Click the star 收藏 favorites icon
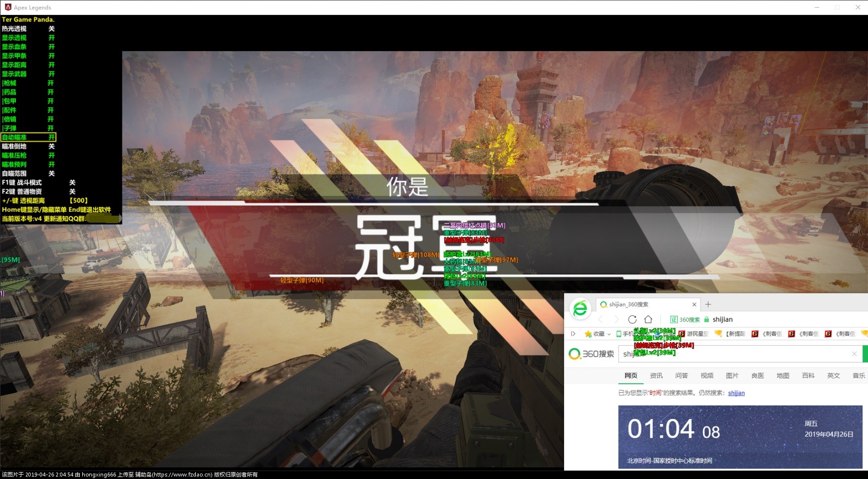This screenshot has width=868, height=479. pos(588,334)
